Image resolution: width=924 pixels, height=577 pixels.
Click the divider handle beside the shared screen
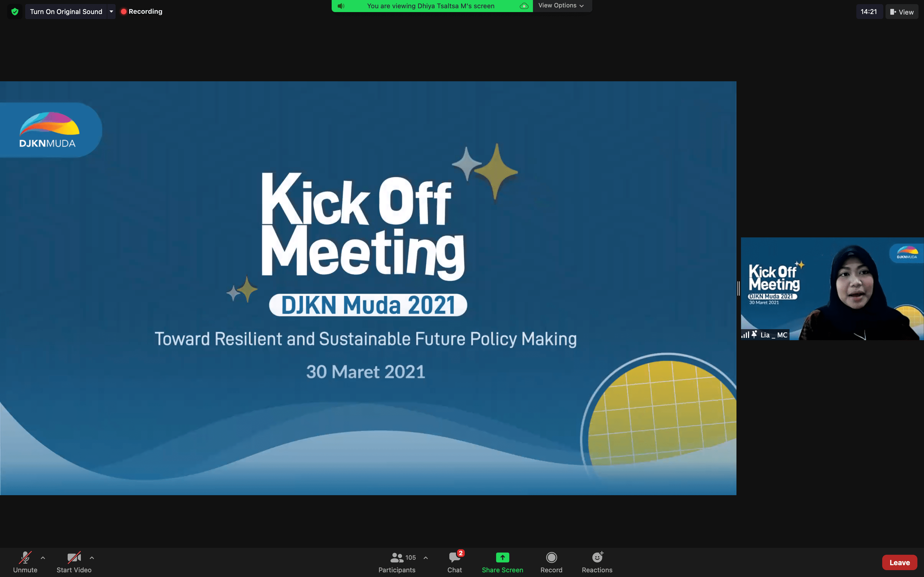[738, 288]
